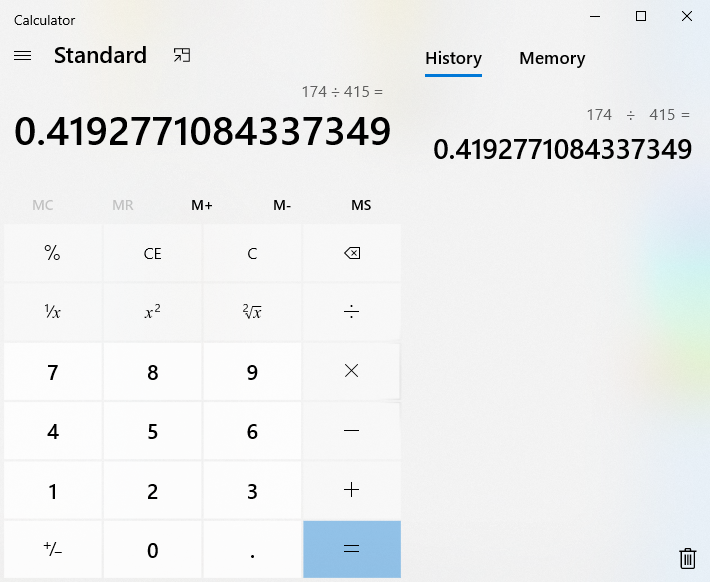710x582 pixels.
Task: Maximize the Calculator window
Action: point(641,17)
